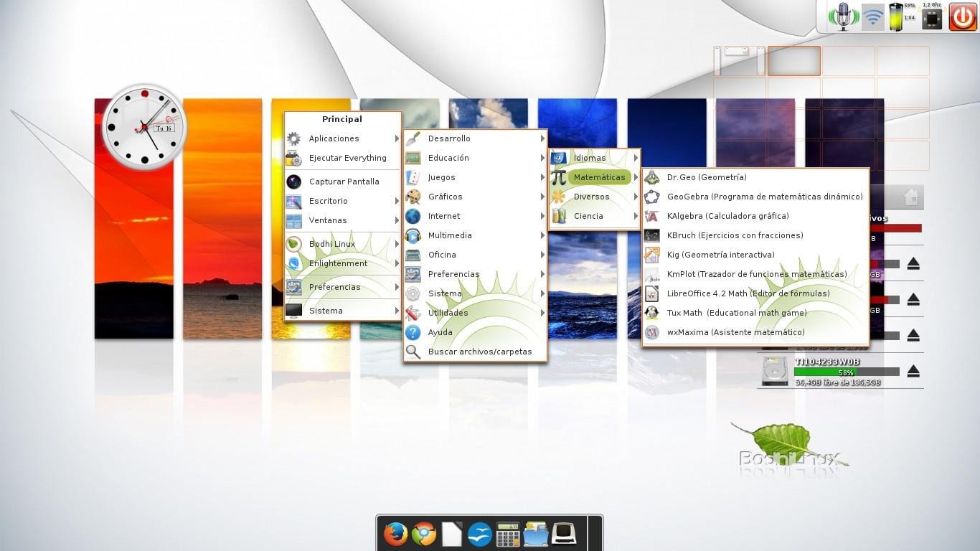Open LibreOffice 4.2 Math formula editor
This screenshot has width=980, height=551.
pos(755,293)
